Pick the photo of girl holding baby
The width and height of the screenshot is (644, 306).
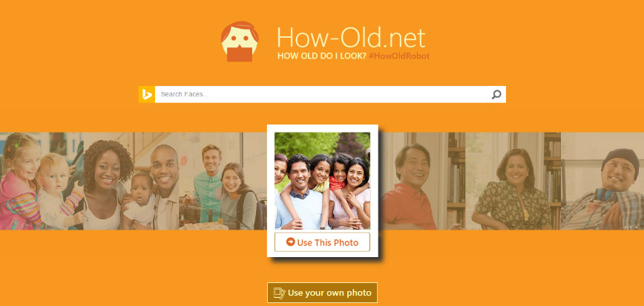click(x=42, y=181)
